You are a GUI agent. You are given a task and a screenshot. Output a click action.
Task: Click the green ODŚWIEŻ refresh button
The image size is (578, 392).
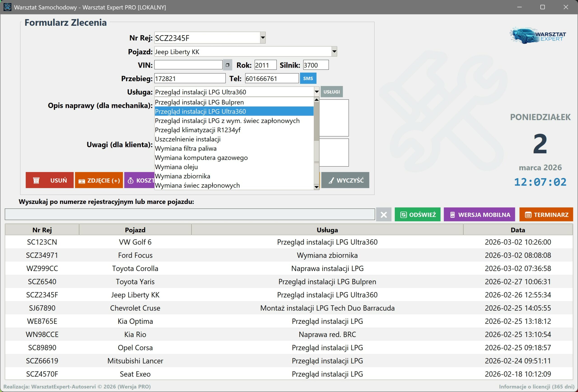417,215
